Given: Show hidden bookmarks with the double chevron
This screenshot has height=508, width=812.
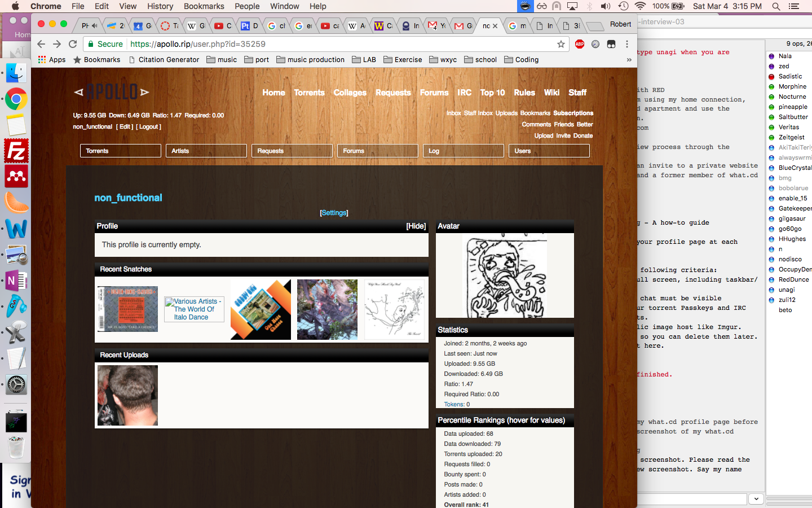Looking at the screenshot, I should (x=629, y=60).
